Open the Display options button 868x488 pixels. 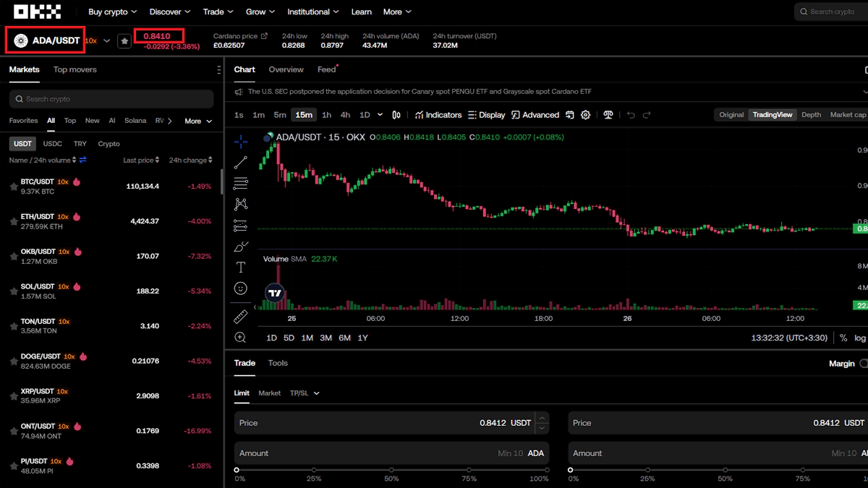click(x=487, y=115)
